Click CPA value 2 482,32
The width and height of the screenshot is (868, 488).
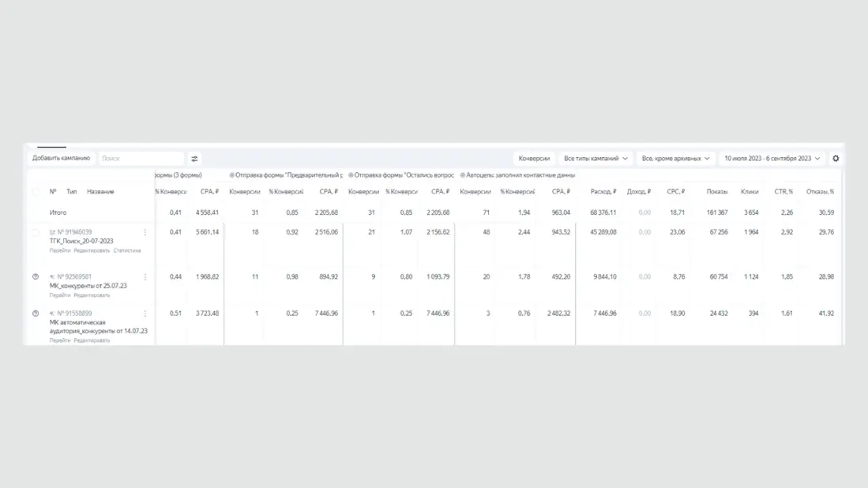click(x=558, y=313)
